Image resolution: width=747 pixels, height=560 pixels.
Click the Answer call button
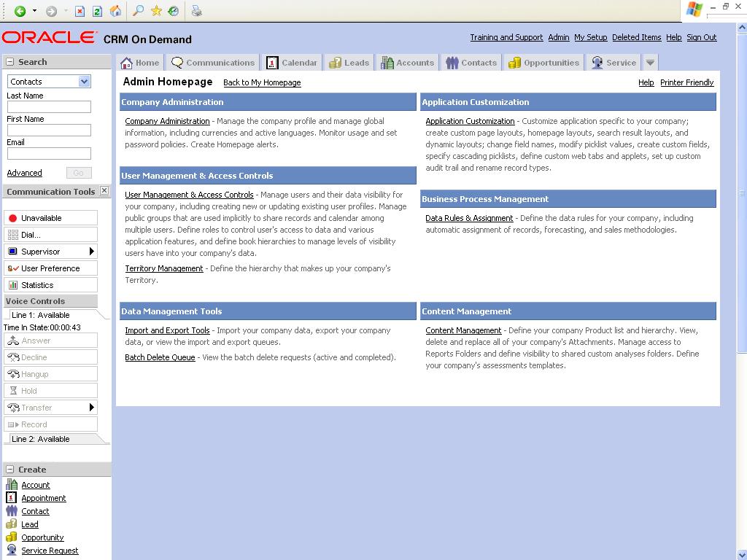pos(50,341)
